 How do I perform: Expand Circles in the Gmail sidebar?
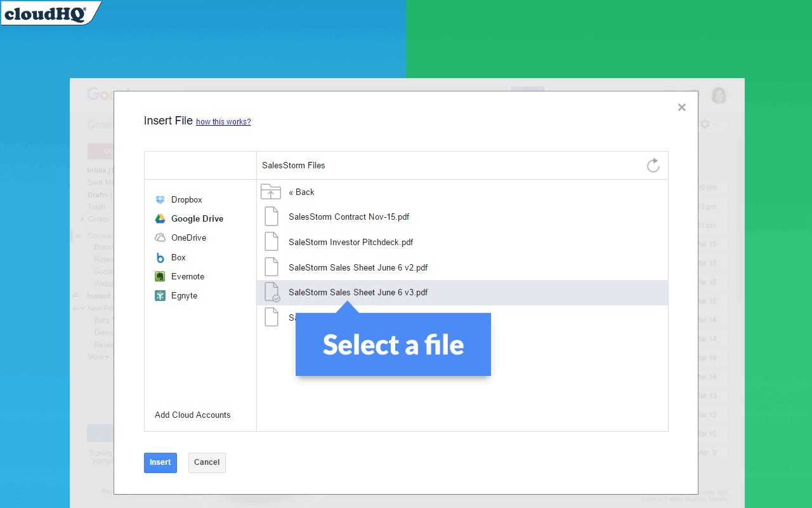82,219
